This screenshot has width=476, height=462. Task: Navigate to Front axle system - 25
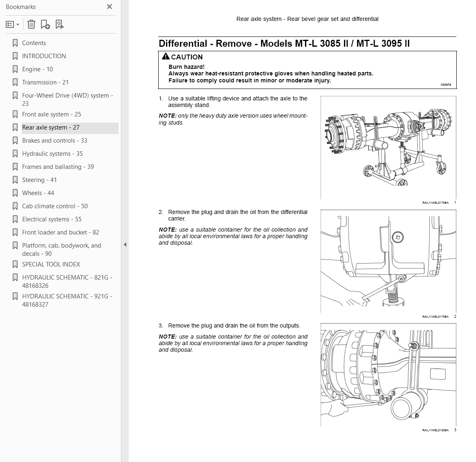tap(52, 114)
